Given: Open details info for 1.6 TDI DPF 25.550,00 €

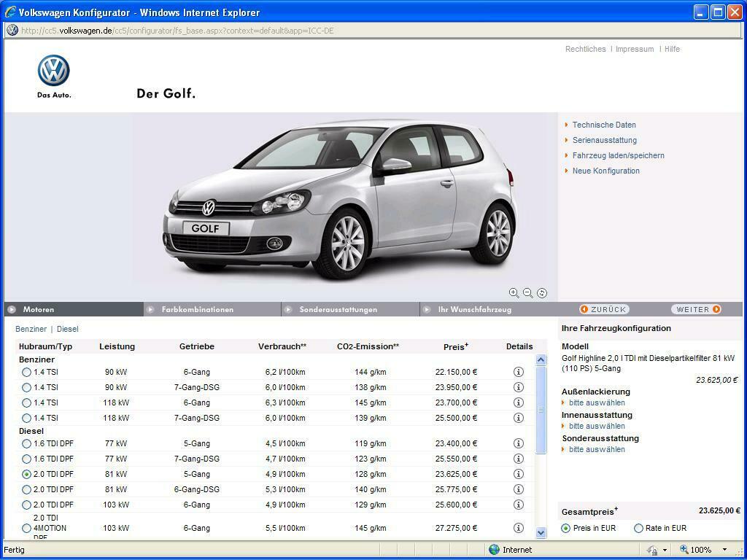Looking at the screenshot, I should pos(519,459).
